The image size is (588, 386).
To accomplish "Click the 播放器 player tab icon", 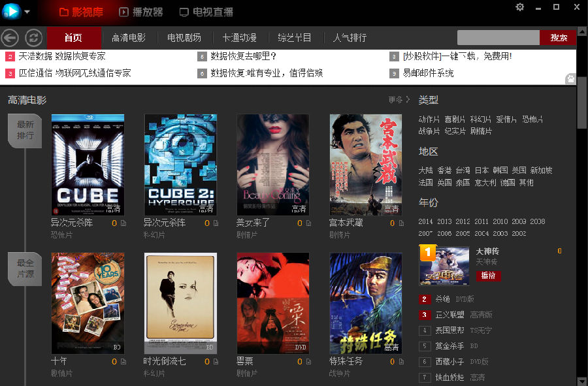I will (123, 12).
